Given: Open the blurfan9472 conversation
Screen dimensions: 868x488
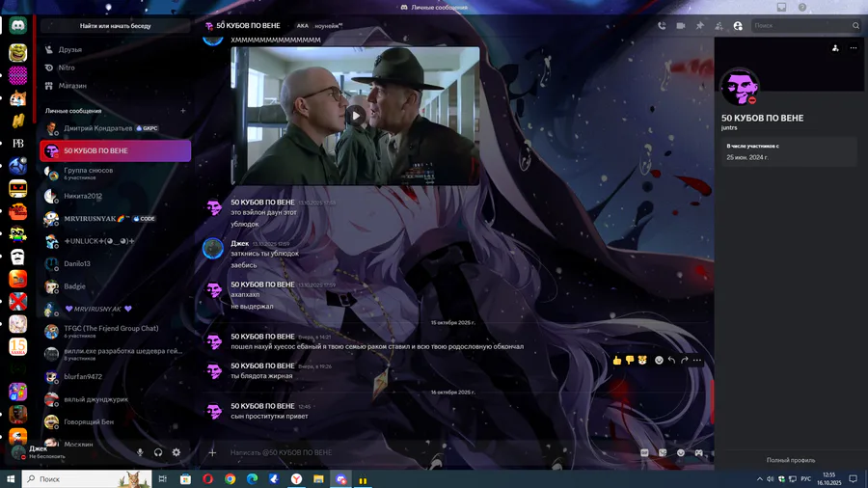Looking at the screenshot, I should pyautogui.click(x=115, y=377).
